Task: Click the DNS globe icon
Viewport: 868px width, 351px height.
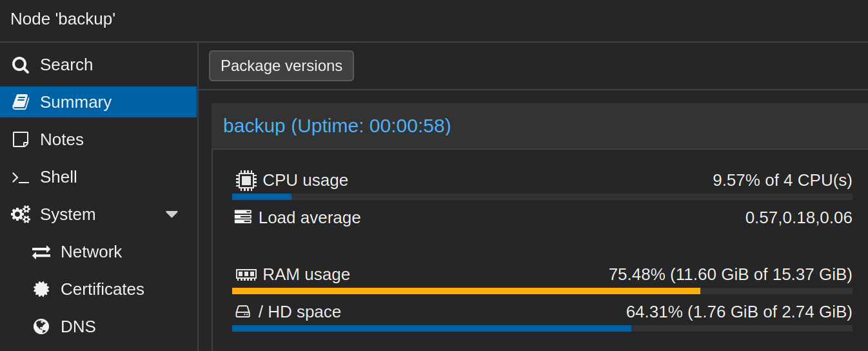Action: tap(41, 326)
